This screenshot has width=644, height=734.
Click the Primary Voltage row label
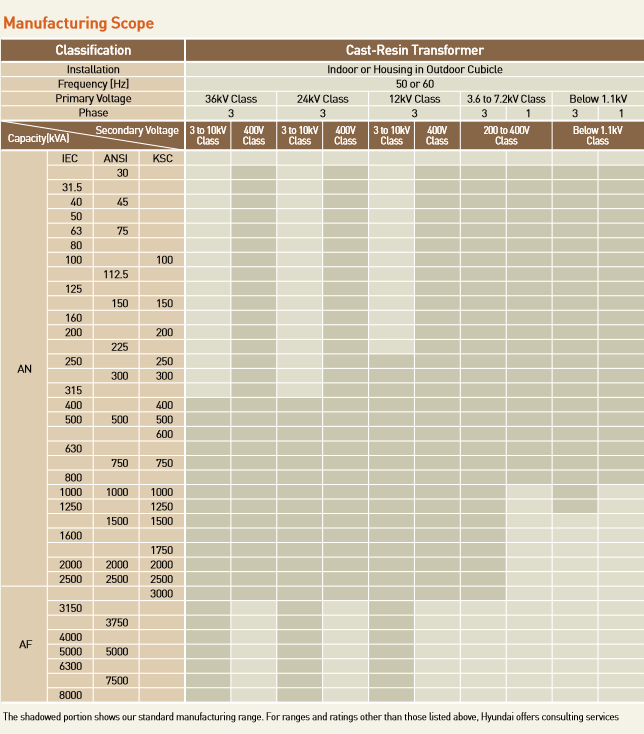coord(93,98)
